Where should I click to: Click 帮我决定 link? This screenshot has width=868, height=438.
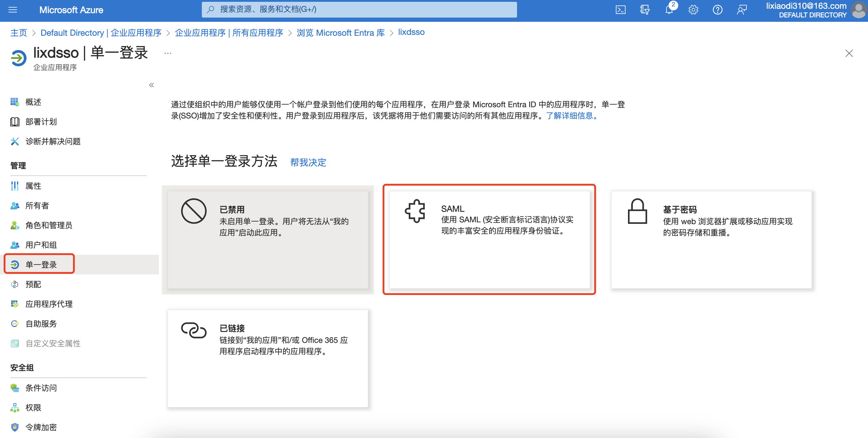pos(308,162)
